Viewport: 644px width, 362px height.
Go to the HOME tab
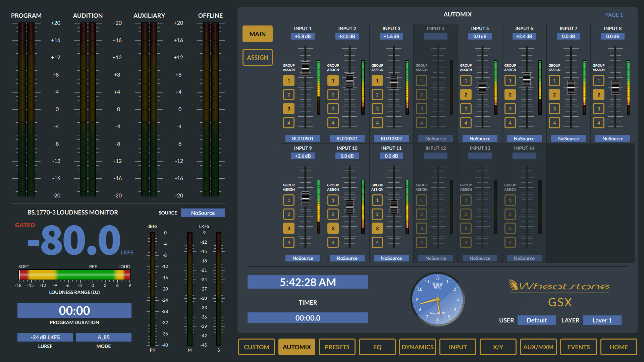[619, 347]
